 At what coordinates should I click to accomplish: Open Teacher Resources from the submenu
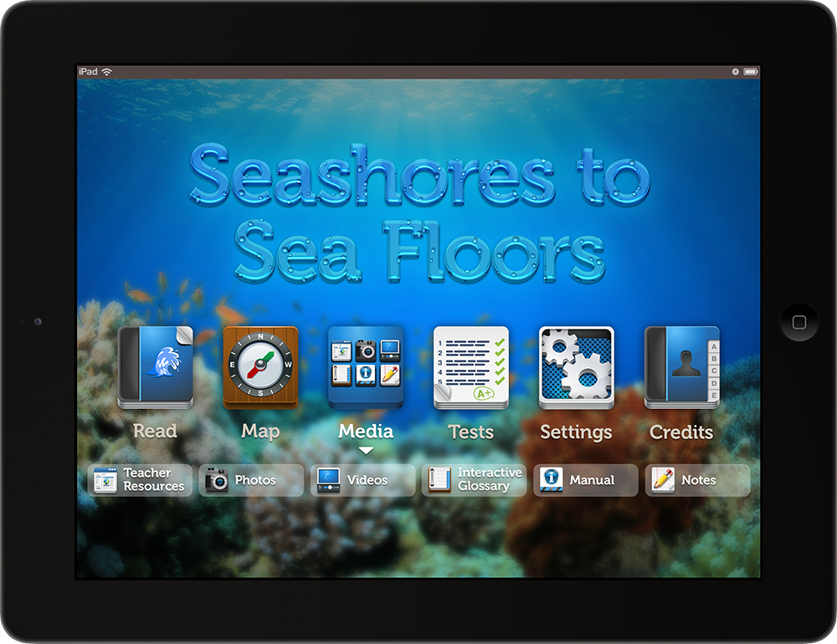tap(141, 480)
